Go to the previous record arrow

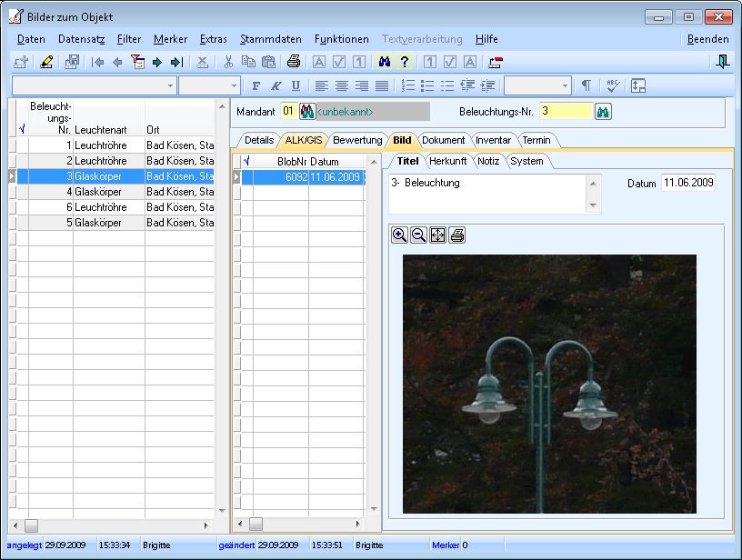click(x=117, y=62)
